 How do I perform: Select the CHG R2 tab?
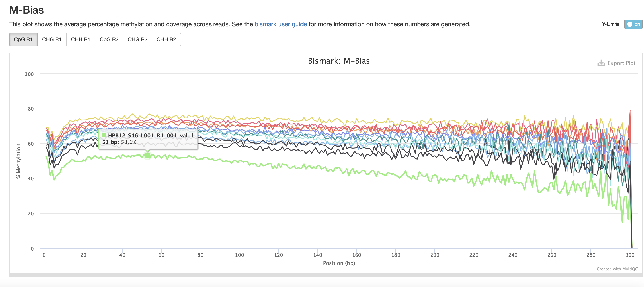137,39
